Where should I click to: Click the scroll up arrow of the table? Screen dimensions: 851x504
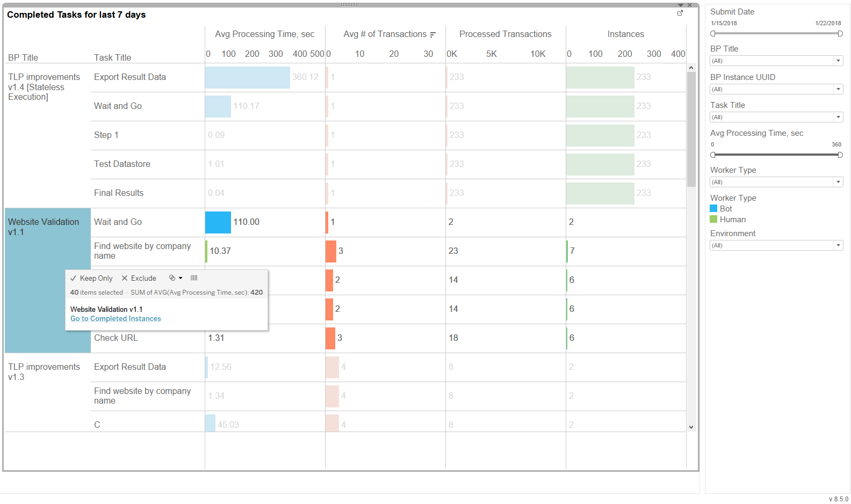691,68
